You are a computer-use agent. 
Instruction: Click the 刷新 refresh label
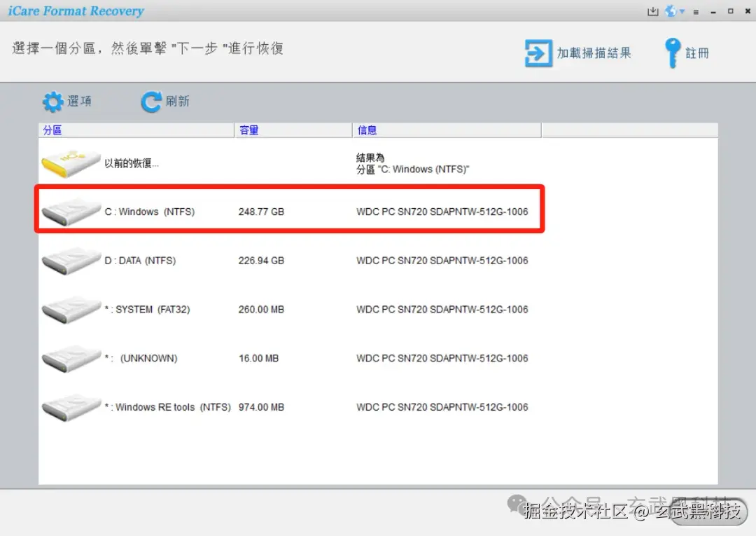177,102
